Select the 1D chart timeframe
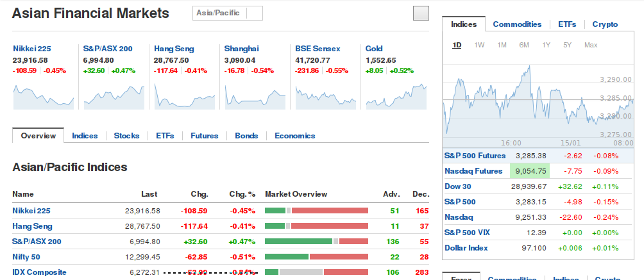This screenshot has height=280, width=644. (x=457, y=45)
